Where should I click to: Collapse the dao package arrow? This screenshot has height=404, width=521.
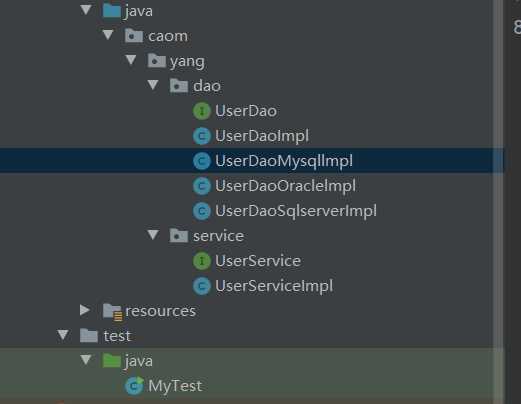pyautogui.click(x=153, y=85)
